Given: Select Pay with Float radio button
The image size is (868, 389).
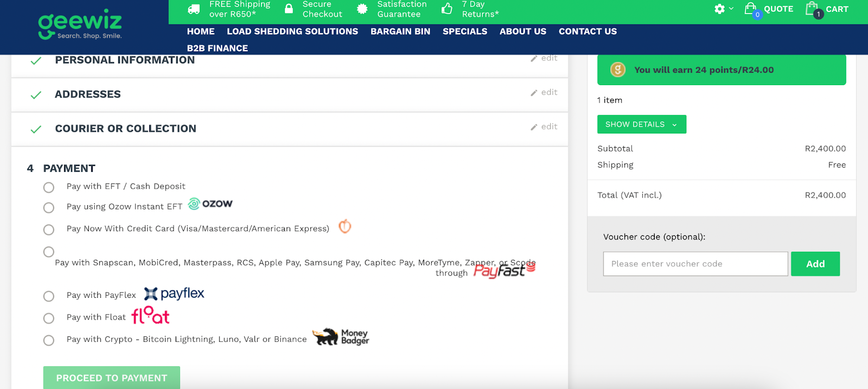Looking at the screenshot, I should pos(49,318).
